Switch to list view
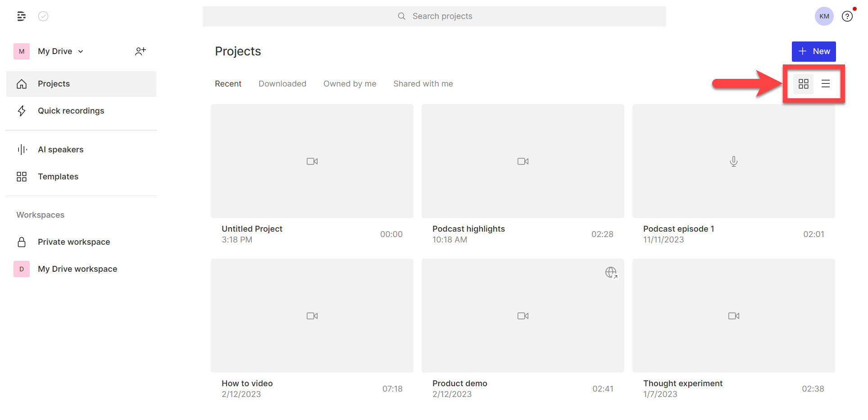The width and height of the screenshot is (868, 420). click(x=825, y=84)
